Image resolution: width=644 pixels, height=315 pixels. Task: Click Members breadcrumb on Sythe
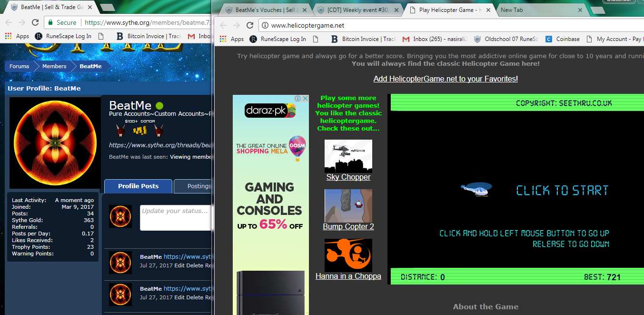tap(54, 66)
